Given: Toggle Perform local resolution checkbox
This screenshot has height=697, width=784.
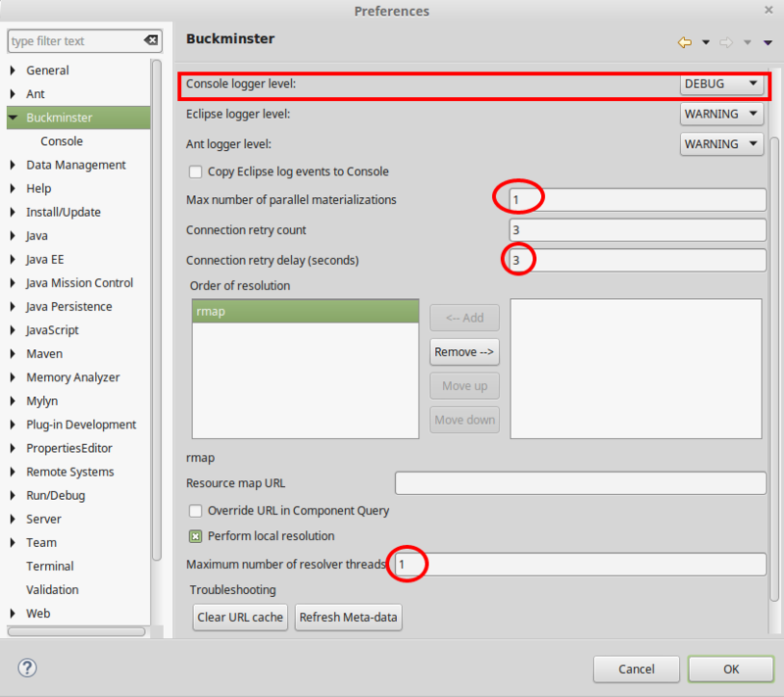Looking at the screenshot, I should click(196, 536).
